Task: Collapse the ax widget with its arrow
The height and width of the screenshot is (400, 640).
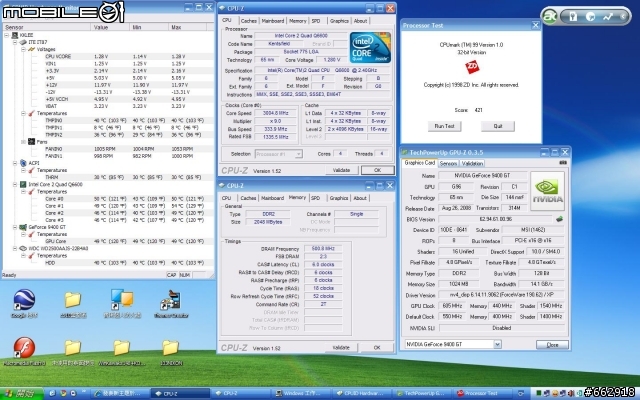Action: pos(623,16)
